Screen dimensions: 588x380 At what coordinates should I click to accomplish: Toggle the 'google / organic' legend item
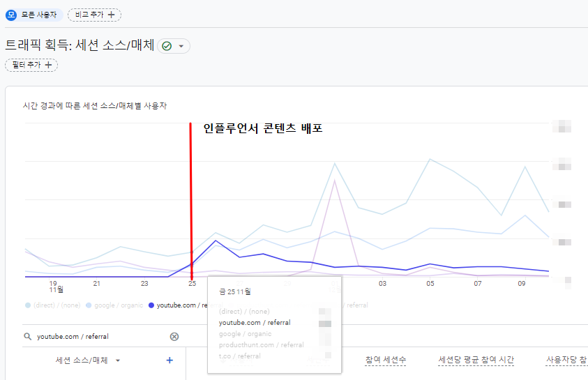(x=114, y=305)
